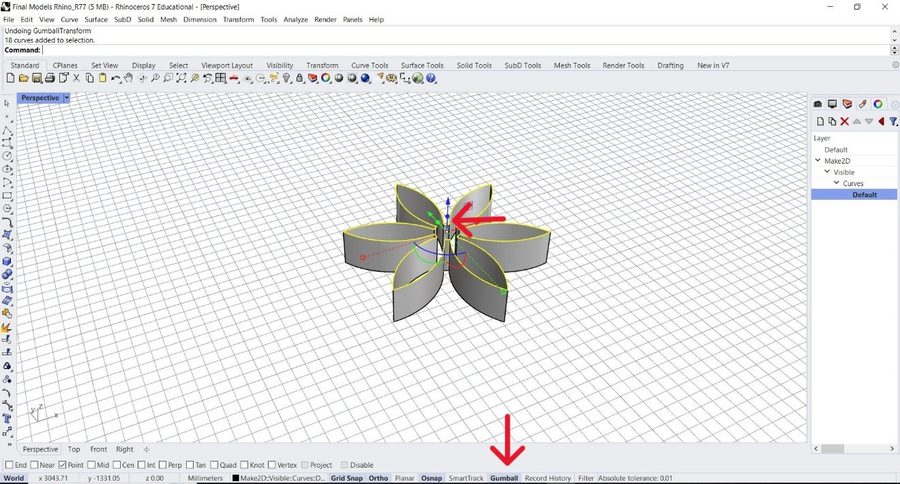This screenshot has width=900, height=484.
Task: Select the Polyline tool in left sidebar
Action: pos(7,131)
